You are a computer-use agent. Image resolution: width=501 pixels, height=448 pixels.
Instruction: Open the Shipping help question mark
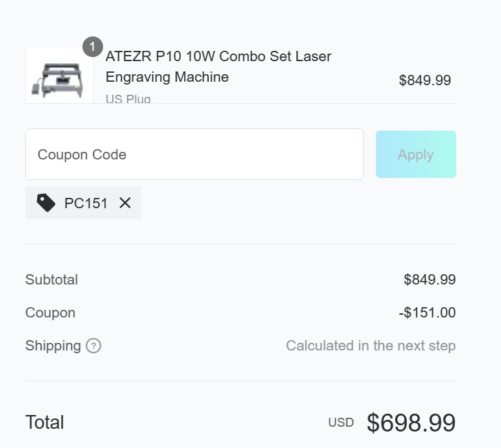point(93,346)
